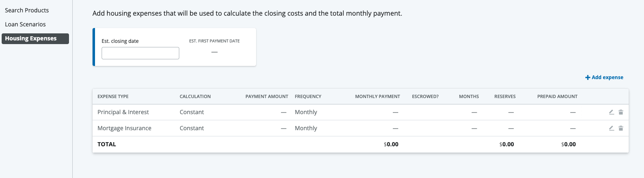644x178 pixels.
Task: Click the plus icon beside Add expense
Action: 587,77
